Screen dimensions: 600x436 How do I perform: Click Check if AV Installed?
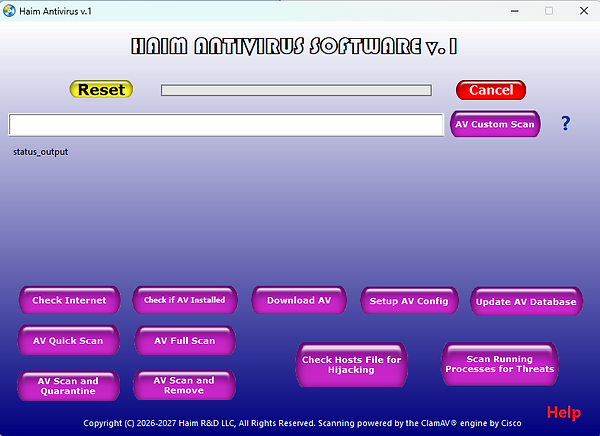[185, 300]
